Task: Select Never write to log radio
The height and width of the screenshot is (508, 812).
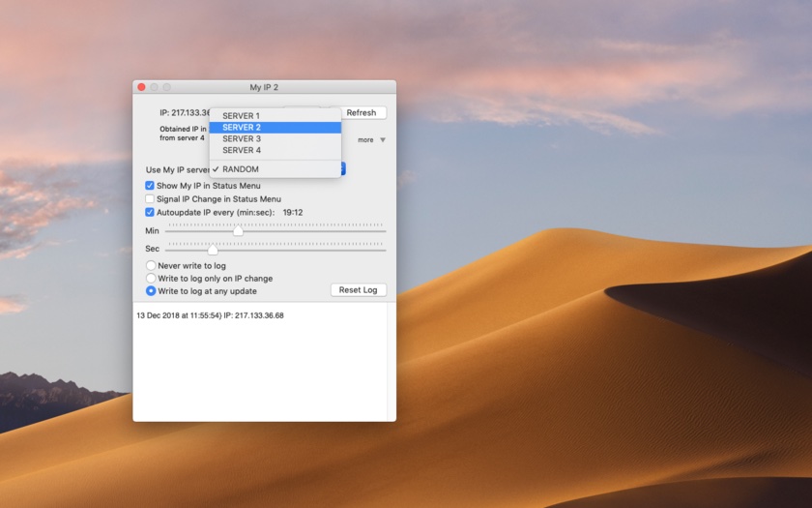Action: click(x=151, y=265)
